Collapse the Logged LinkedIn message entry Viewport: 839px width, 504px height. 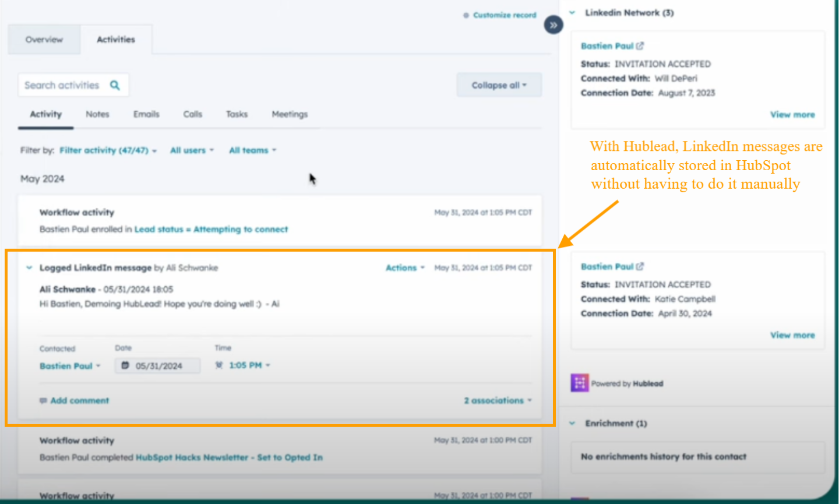coord(29,268)
